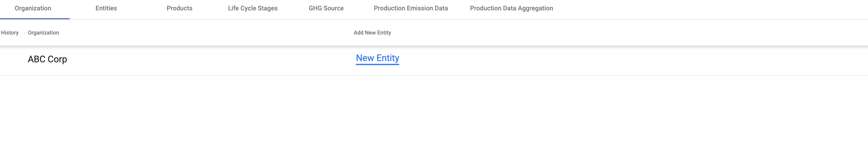Switch to Production Data Aggregation tab
Image resolution: width=868 pixels, height=168 pixels.
[511, 9]
